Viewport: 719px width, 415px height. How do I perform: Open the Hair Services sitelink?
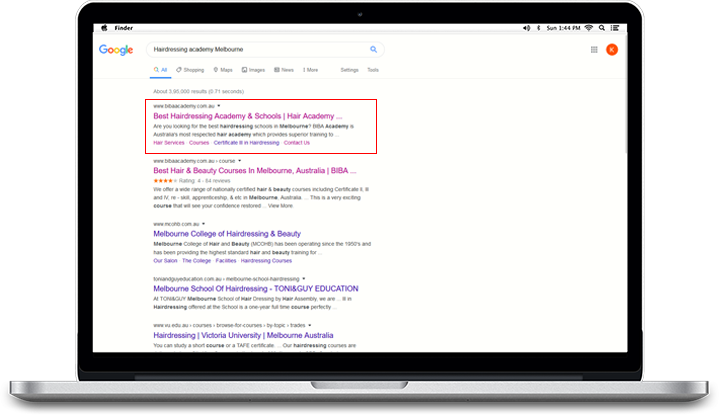point(169,143)
